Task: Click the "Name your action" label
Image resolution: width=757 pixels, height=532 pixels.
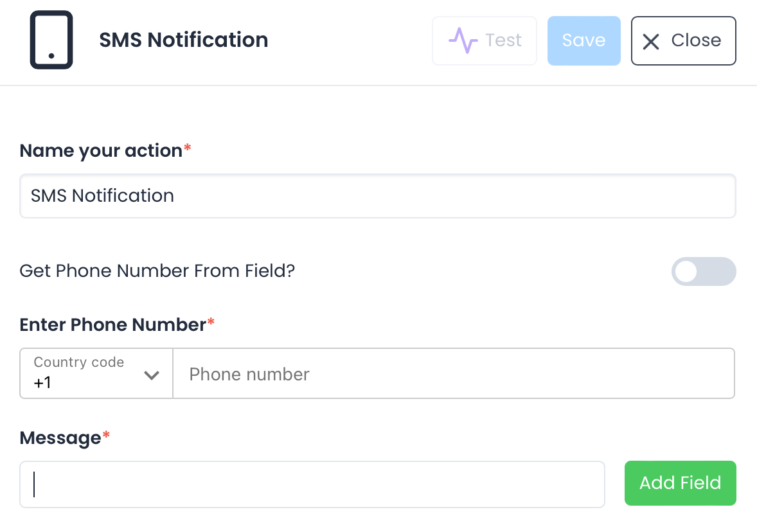Action: coord(101,150)
